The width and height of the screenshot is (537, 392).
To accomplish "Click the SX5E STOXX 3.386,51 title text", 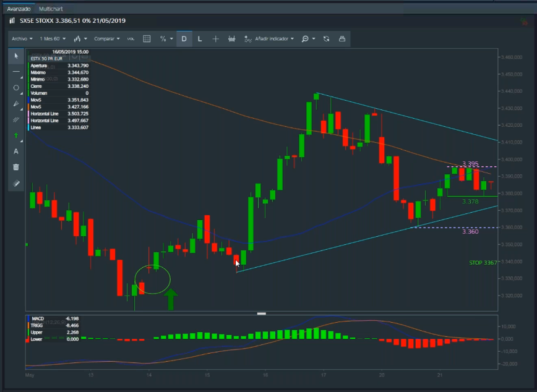I will (x=72, y=20).
